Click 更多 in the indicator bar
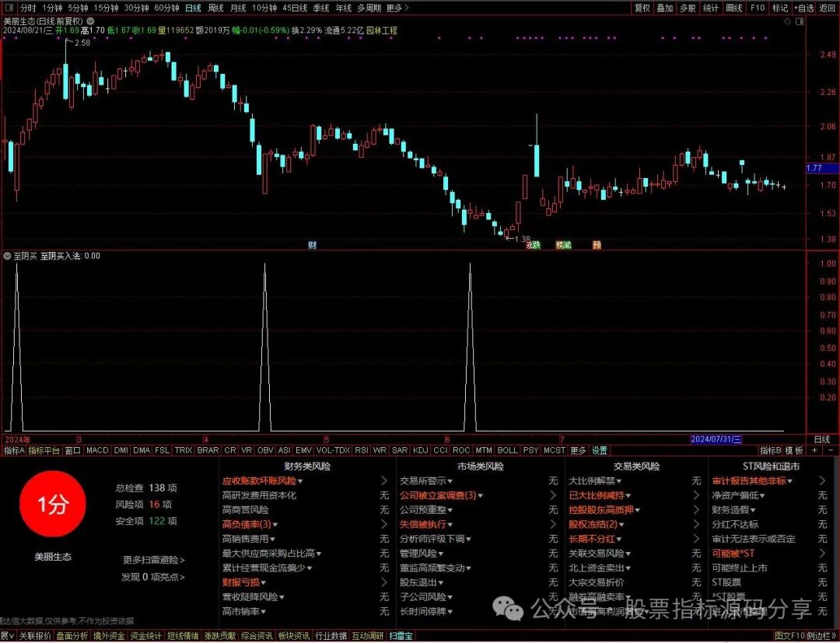840x643 pixels. tap(577, 451)
